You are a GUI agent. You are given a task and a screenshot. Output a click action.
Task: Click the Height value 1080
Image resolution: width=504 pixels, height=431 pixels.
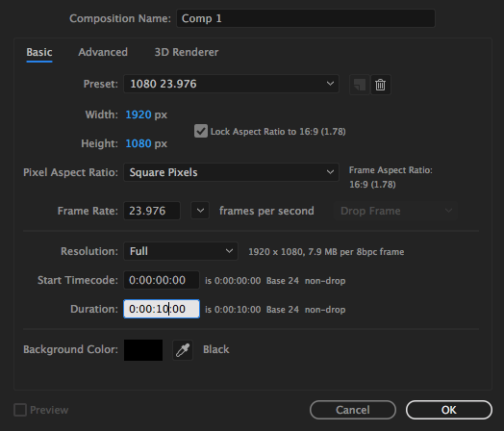(139, 143)
